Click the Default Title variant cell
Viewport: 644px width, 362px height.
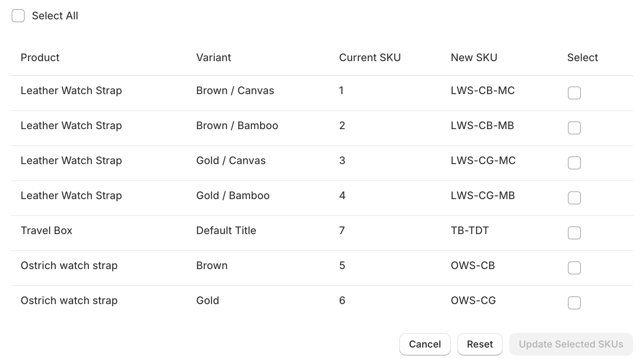point(226,230)
